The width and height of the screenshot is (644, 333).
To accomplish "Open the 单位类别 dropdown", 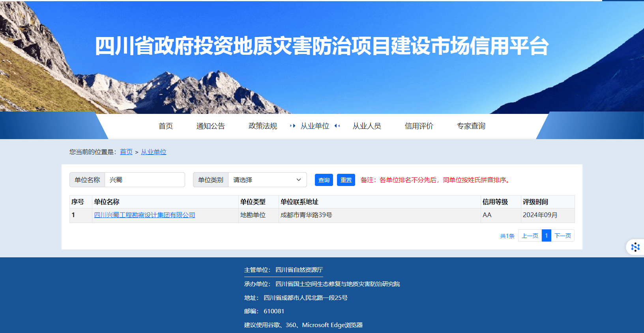I will [x=267, y=180].
